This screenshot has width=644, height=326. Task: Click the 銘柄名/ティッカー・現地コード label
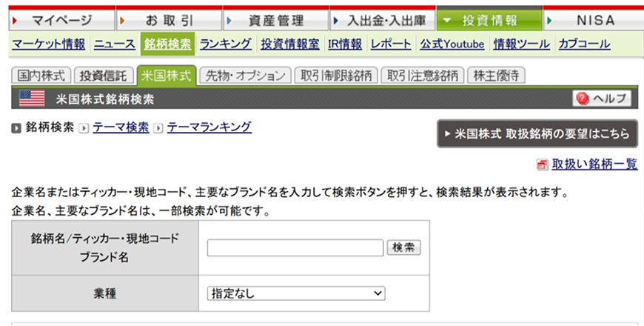coord(104,239)
